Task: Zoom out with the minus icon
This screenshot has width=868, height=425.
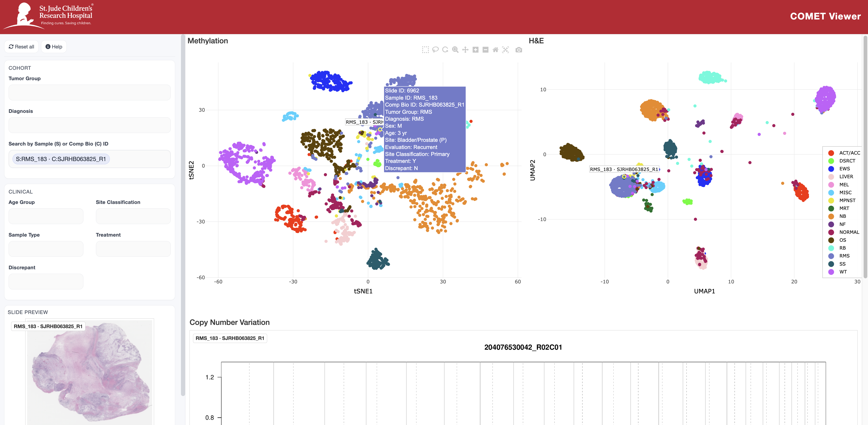Action: point(485,50)
